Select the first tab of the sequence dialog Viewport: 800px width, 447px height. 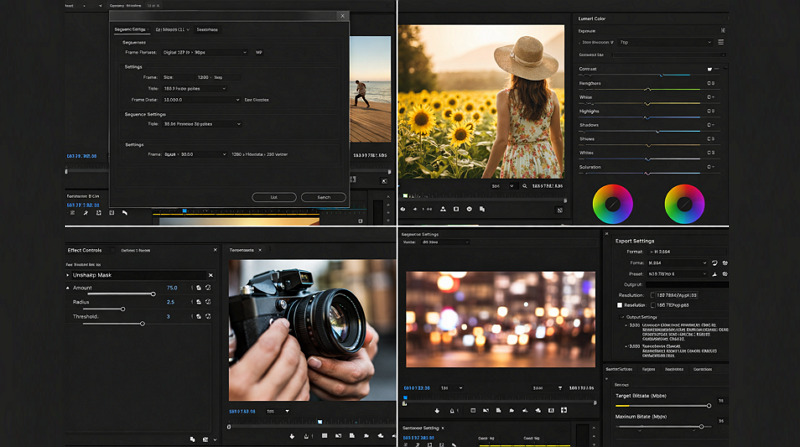(x=130, y=30)
